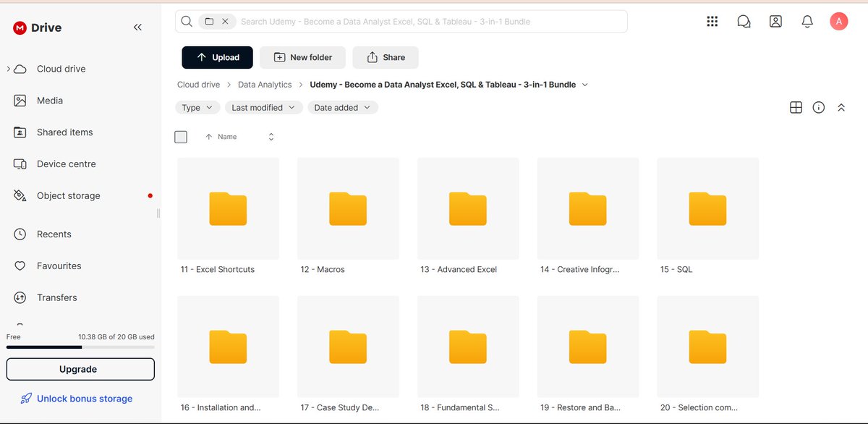Click Data Analytics breadcrumb link

click(x=265, y=85)
